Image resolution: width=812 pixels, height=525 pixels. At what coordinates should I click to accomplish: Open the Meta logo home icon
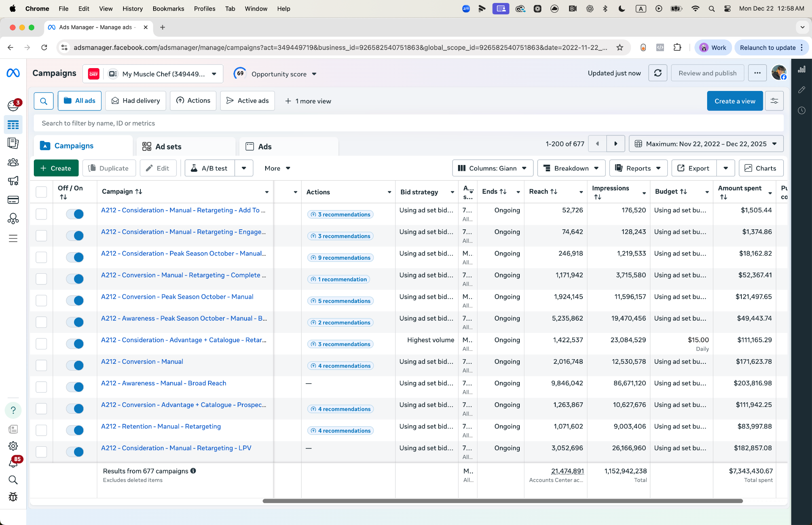tap(13, 73)
